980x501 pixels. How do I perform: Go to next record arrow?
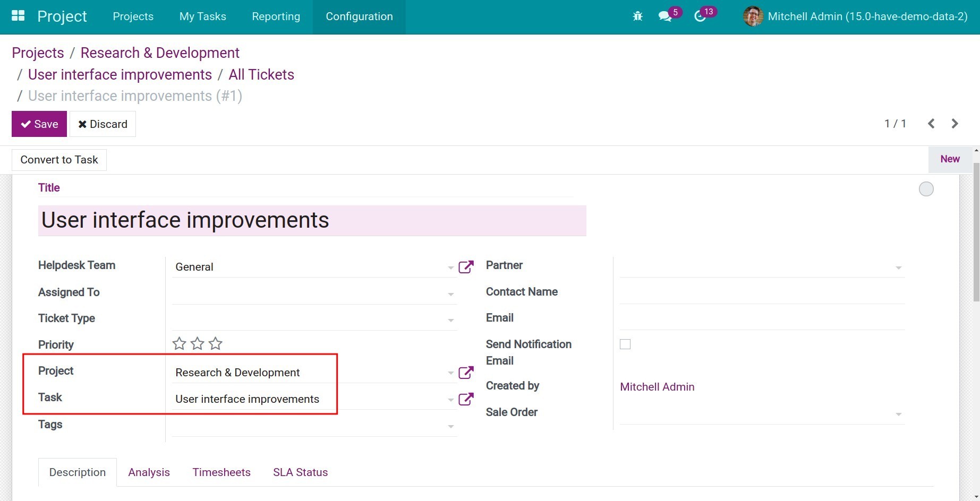click(955, 124)
